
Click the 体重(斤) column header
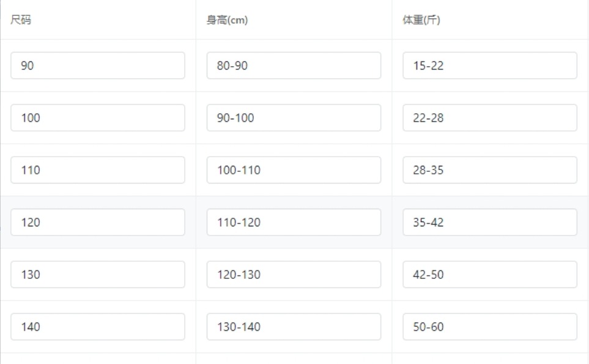421,20
